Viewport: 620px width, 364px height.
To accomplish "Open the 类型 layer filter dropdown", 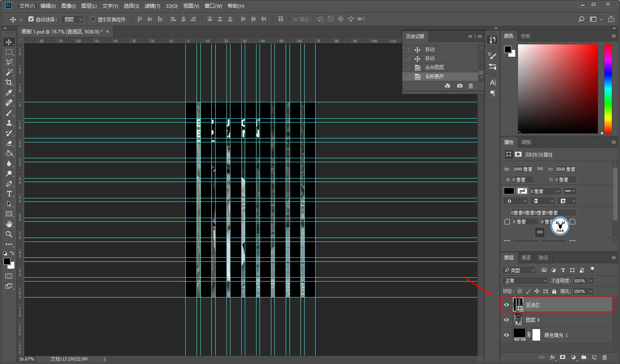I will point(519,270).
